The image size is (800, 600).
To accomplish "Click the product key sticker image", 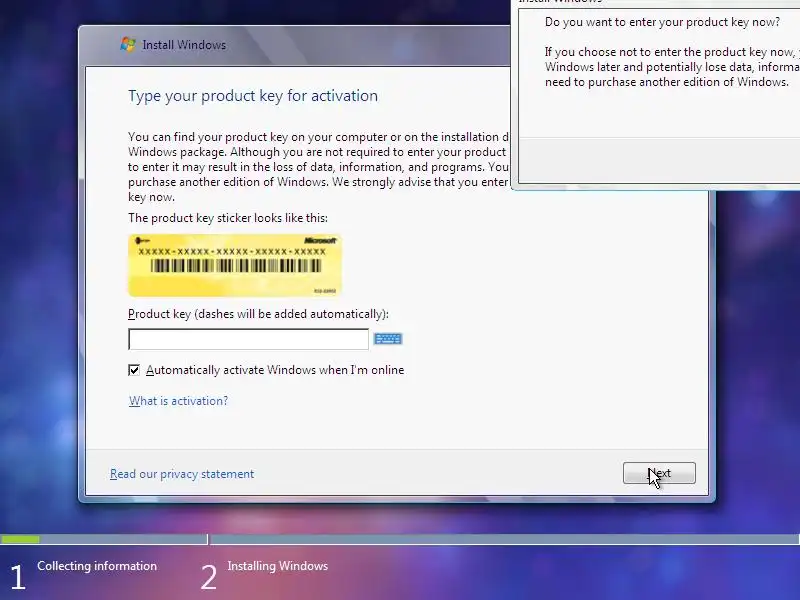I will tap(235, 265).
